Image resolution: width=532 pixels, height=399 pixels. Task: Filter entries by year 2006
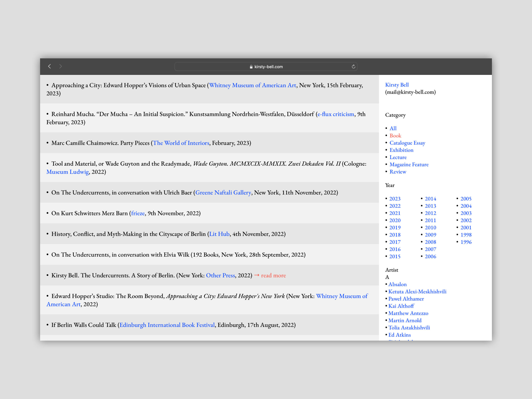[x=431, y=256]
